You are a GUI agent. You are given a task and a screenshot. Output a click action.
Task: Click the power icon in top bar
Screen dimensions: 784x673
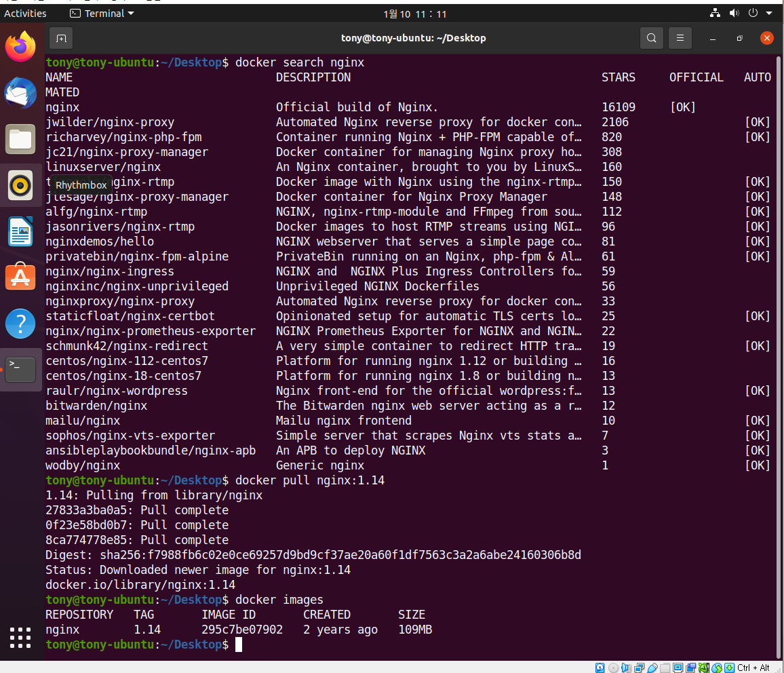point(753,14)
